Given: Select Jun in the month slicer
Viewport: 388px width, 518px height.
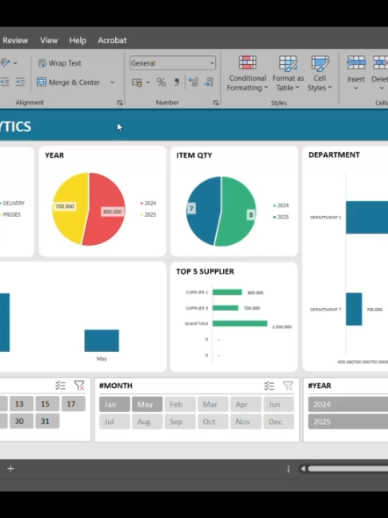Looking at the screenshot, I should (x=279, y=404).
